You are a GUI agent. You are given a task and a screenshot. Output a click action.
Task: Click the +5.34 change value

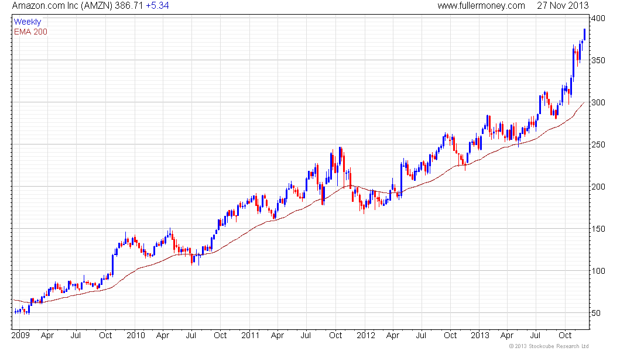[157, 6]
